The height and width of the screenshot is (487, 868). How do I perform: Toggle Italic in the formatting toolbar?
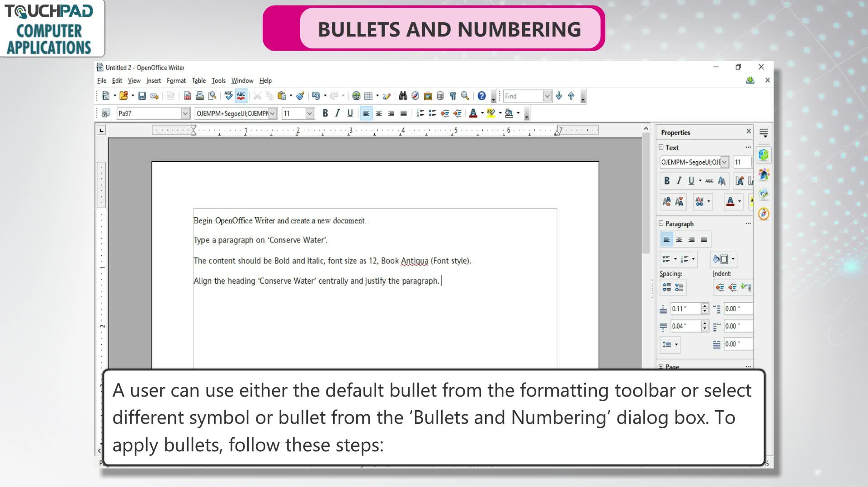(337, 113)
